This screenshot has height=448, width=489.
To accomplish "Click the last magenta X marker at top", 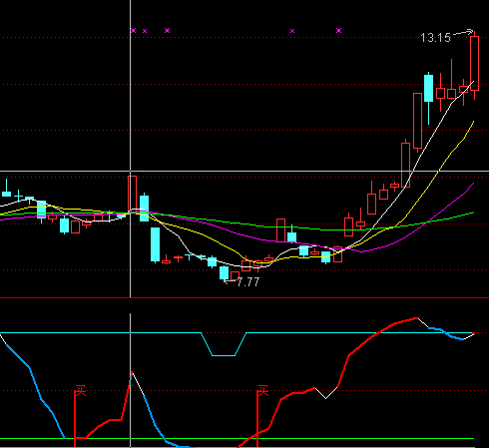I will tap(339, 31).
